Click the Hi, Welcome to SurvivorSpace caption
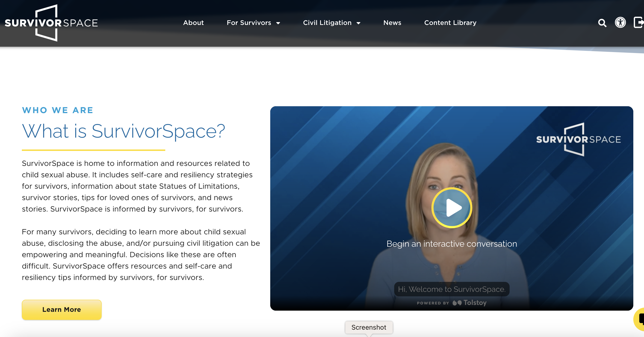 451,289
